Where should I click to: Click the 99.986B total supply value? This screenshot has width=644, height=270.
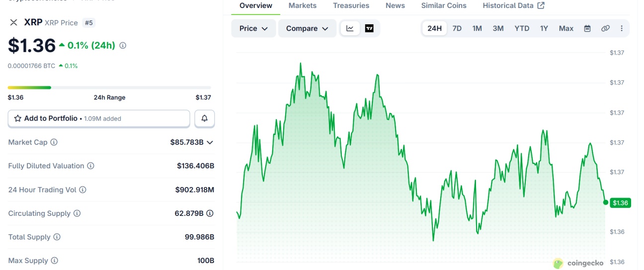pos(199,237)
